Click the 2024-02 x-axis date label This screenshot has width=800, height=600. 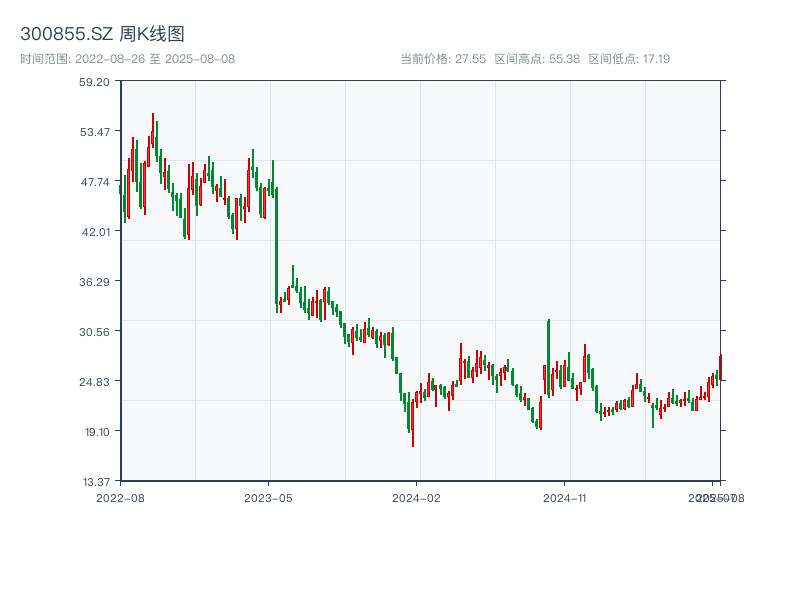[417, 497]
